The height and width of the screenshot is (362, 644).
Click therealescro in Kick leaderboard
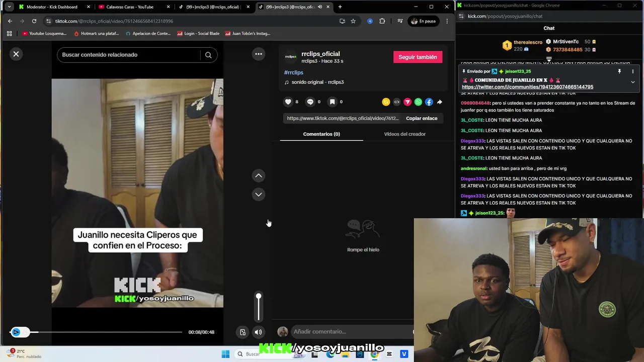coord(528,42)
